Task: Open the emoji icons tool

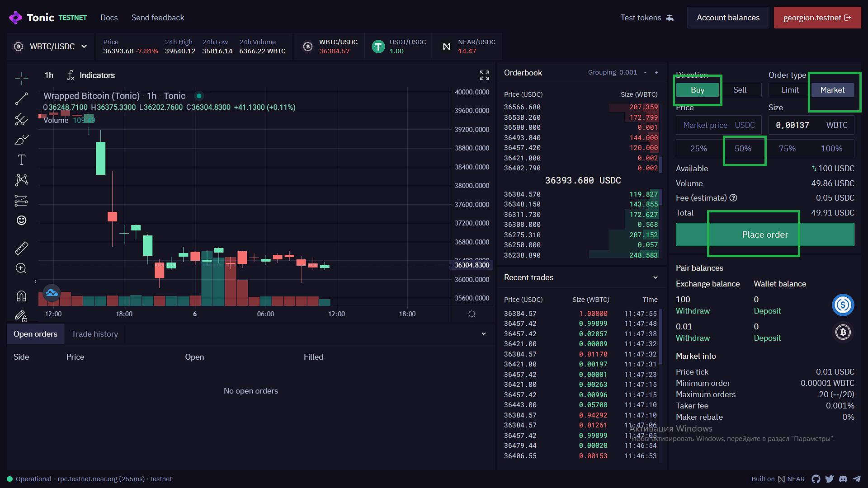Action: pyautogui.click(x=21, y=220)
